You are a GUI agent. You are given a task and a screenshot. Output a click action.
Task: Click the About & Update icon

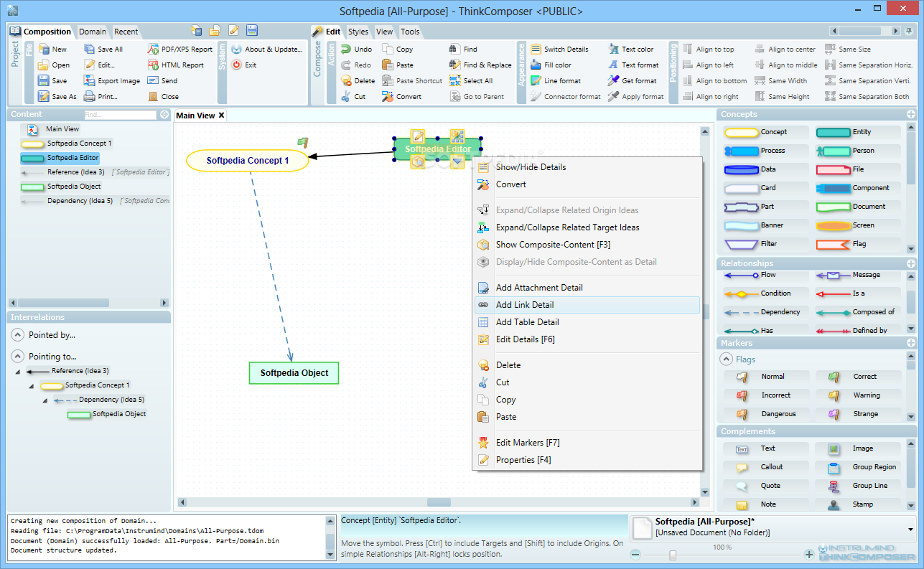pyautogui.click(x=236, y=50)
